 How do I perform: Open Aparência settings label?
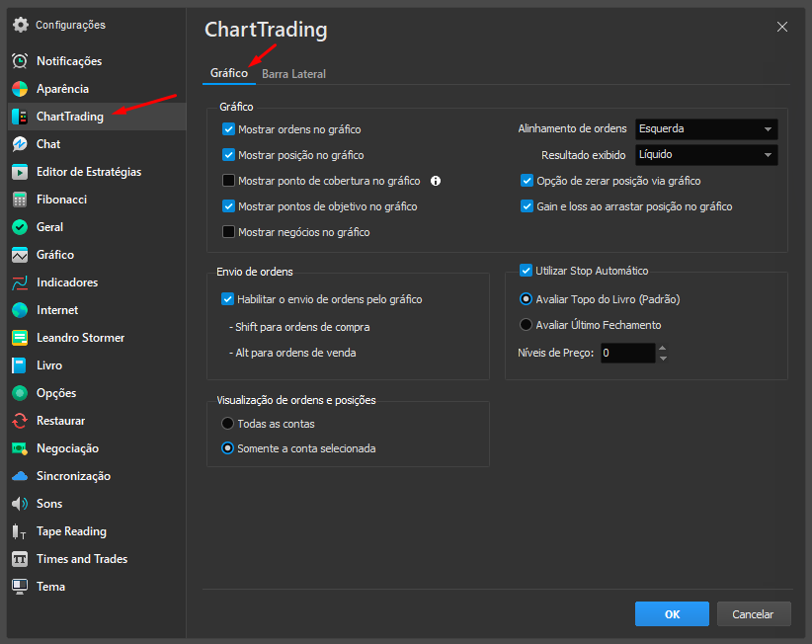62,89
